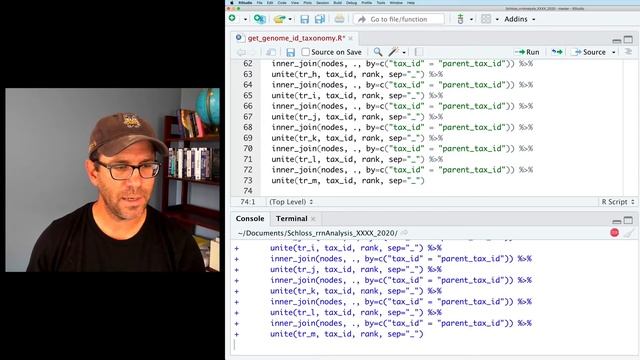This screenshot has width=640, height=360.
Task: Click the Go to file/function field
Action: tap(399, 19)
